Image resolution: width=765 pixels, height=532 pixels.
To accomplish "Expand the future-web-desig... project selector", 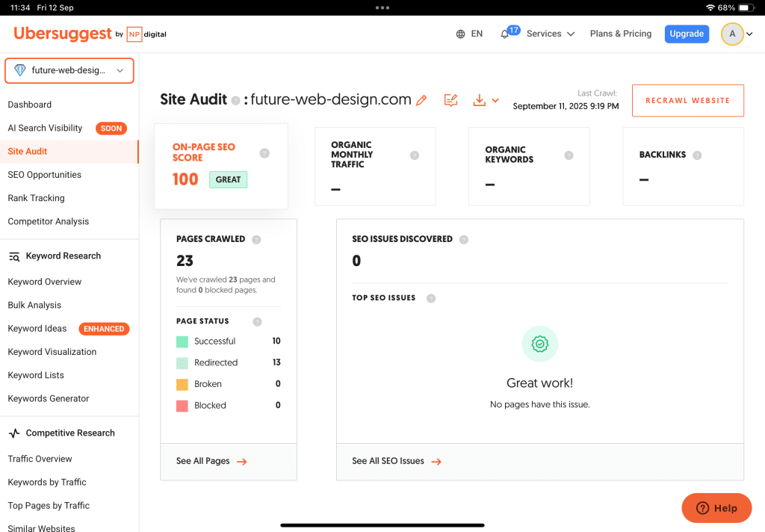I will 69,71.
